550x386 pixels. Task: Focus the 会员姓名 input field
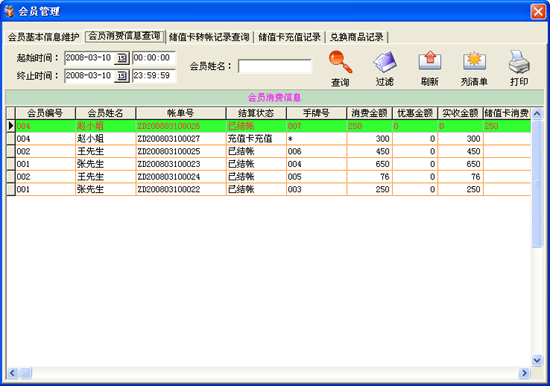click(275, 66)
